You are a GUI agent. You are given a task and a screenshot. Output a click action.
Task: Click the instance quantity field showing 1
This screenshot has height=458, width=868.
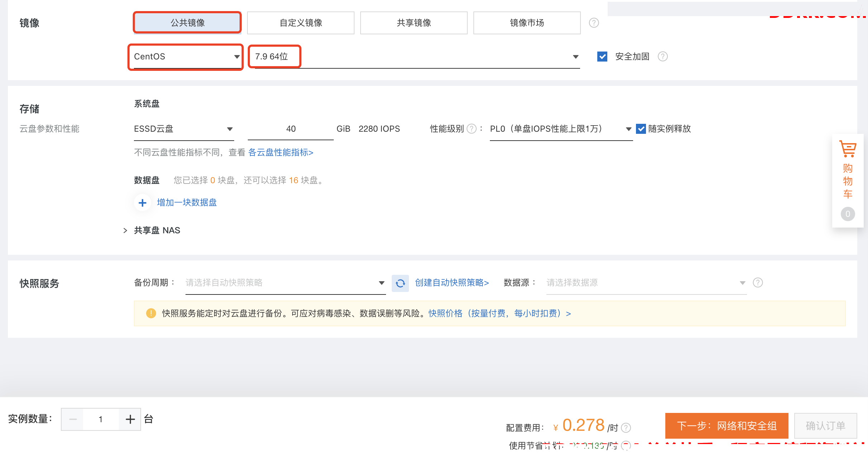click(101, 419)
